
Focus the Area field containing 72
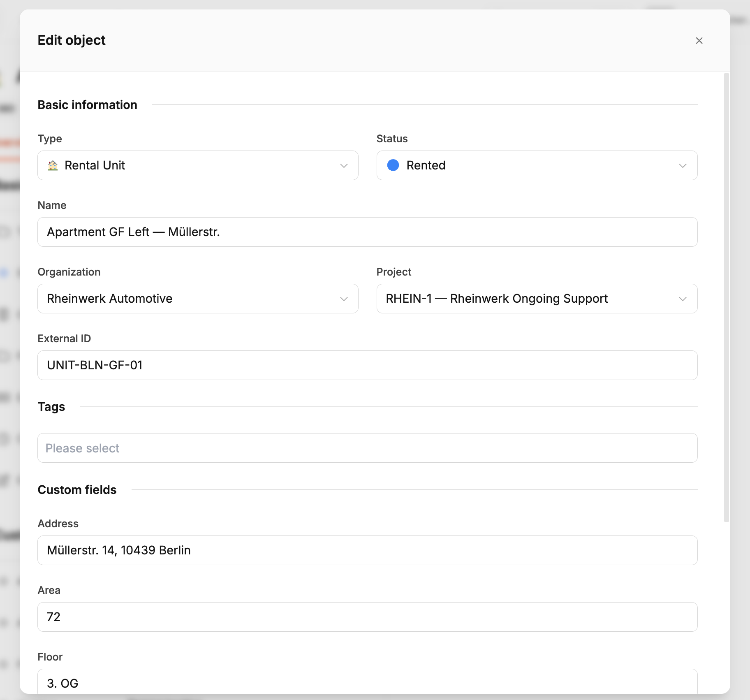coord(367,617)
